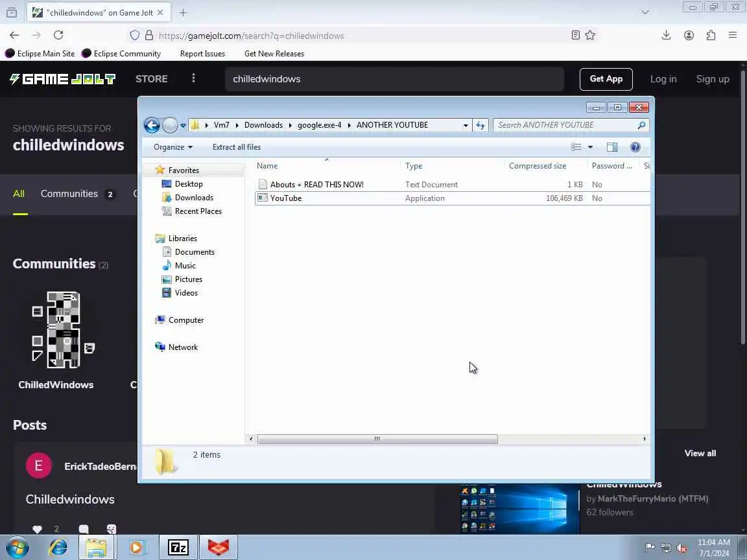This screenshot has height=560, width=747.
Task: Toggle the preview pane icon
Action: tap(612, 147)
